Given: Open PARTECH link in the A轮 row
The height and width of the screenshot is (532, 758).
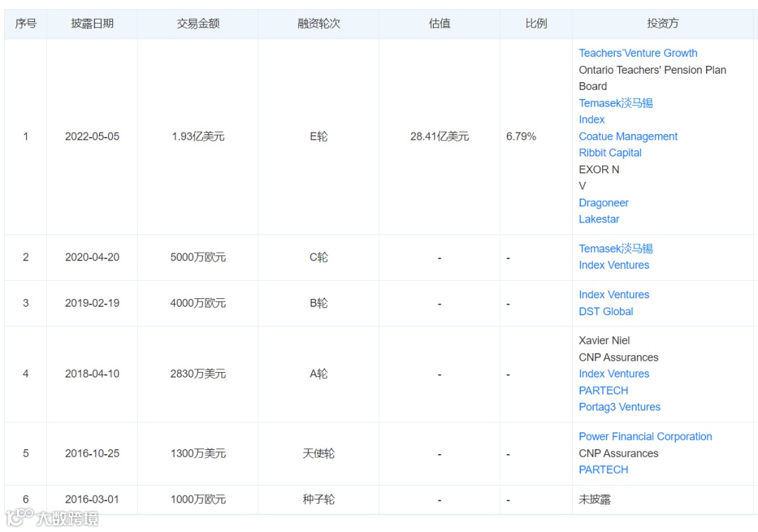Looking at the screenshot, I should pos(604,390).
